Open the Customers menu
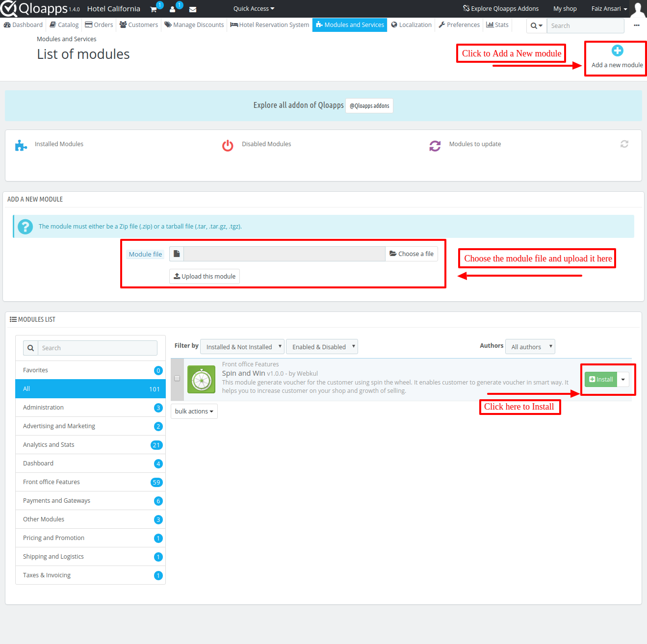The height and width of the screenshot is (644, 647). [139, 25]
